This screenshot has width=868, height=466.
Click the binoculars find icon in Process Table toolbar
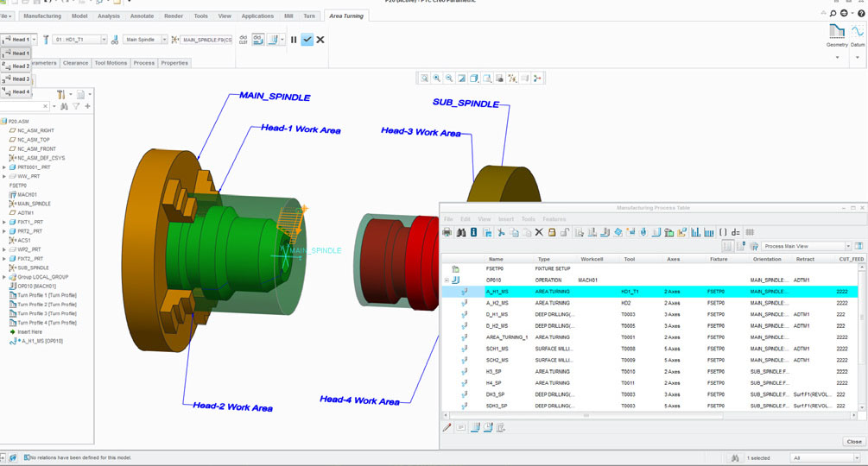point(460,232)
